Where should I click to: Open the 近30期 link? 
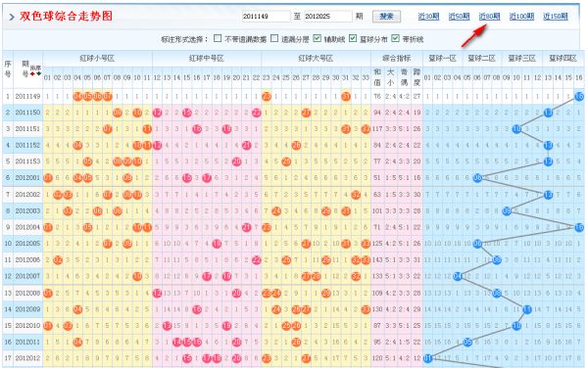point(428,17)
